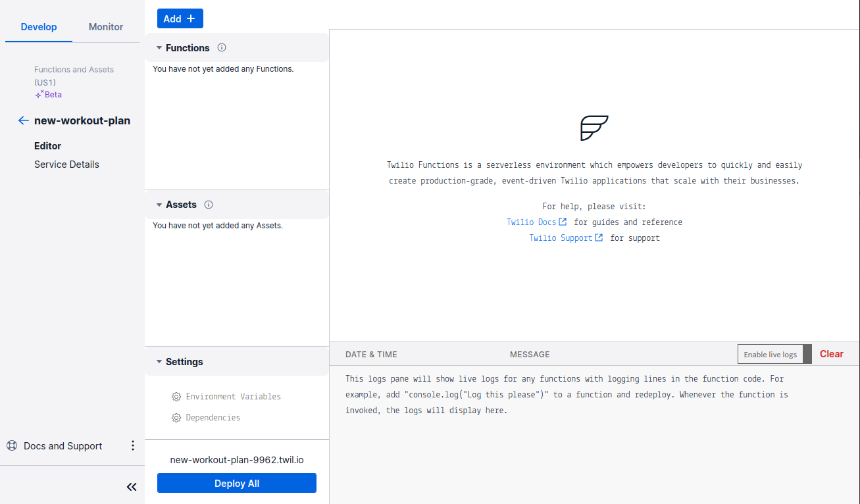Image resolution: width=860 pixels, height=504 pixels.
Task: Collapse the Settings section triangle
Action: [159, 362]
